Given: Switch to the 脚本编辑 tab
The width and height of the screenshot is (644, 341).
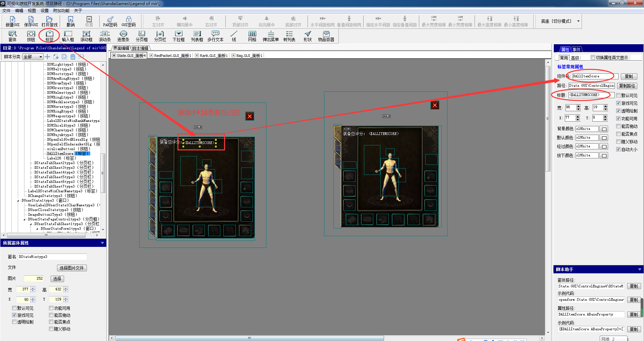Looking at the screenshot, I should click(x=140, y=48).
